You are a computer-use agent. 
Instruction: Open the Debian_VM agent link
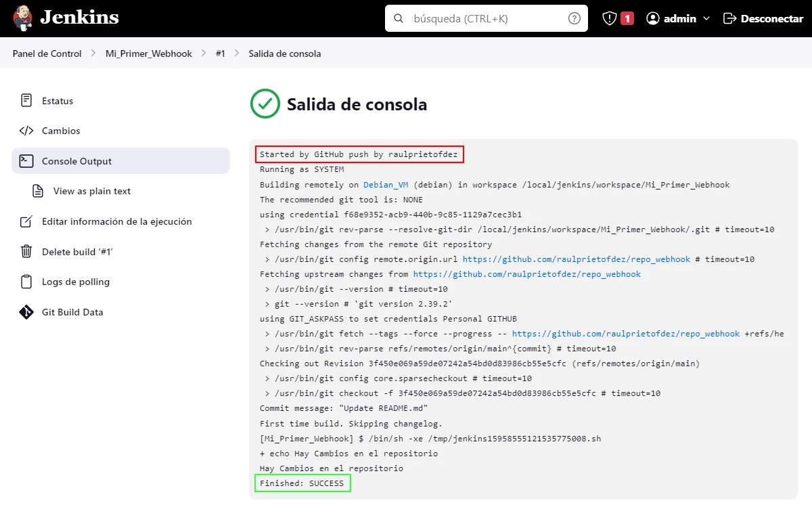point(385,184)
